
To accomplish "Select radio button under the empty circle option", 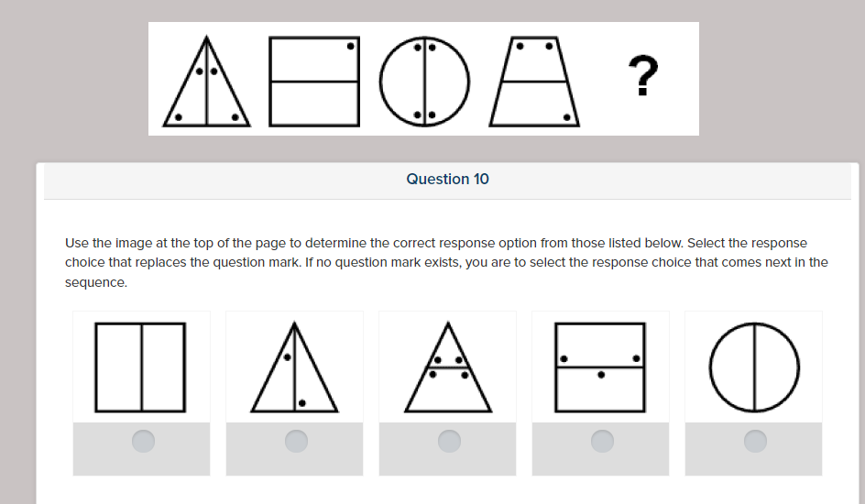I will tap(754, 442).
